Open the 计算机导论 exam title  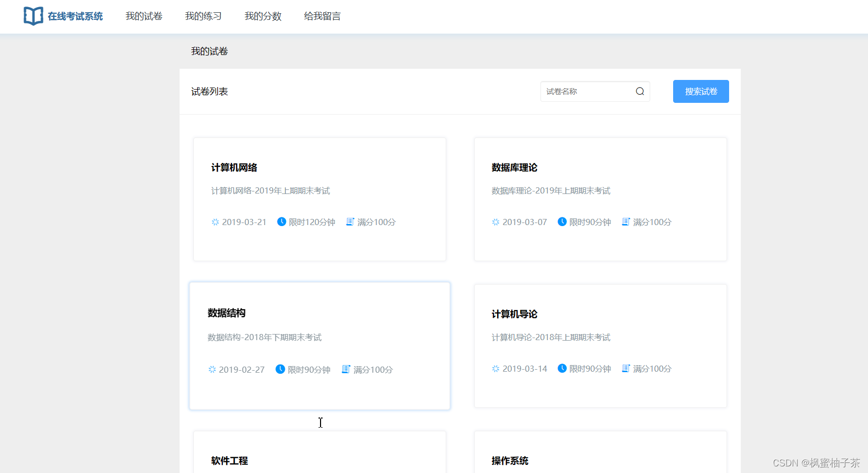pyautogui.click(x=514, y=314)
